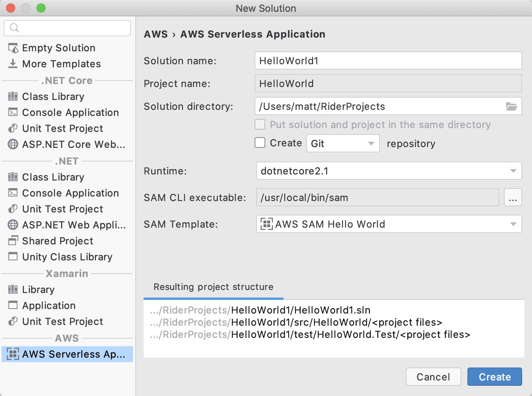
Task: Click the AWS Serverless Application icon
Action: (13, 354)
